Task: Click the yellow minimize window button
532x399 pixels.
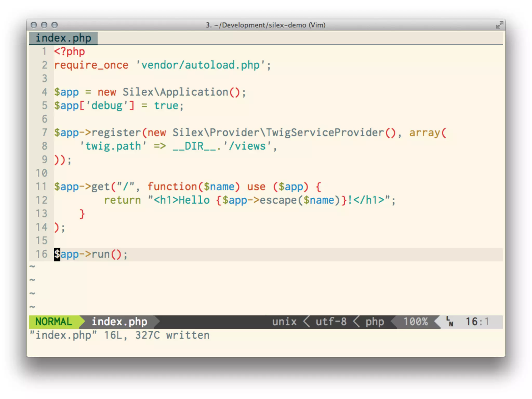Action: tap(44, 25)
